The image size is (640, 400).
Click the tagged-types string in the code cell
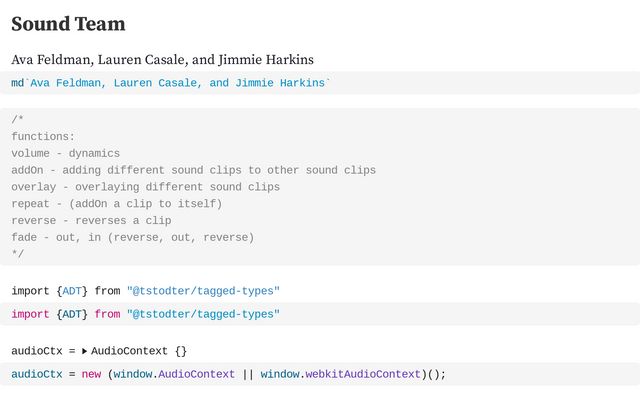(x=203, y=314)
